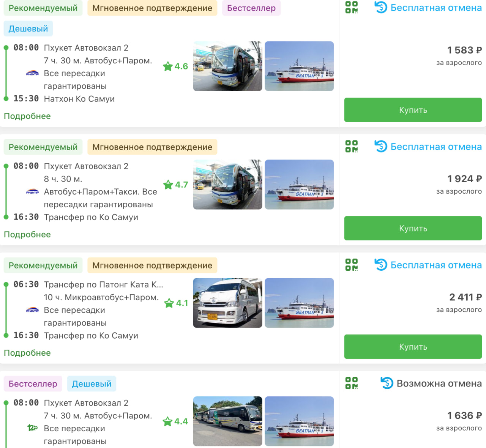Click the QR code icon on the 1 924 ₽ offer
Screen dimensions: 486x448
coord(351,146)
